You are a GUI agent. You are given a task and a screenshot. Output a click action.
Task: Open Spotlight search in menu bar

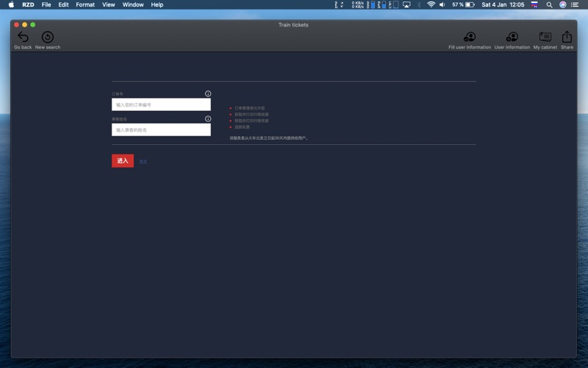(549, 4)
